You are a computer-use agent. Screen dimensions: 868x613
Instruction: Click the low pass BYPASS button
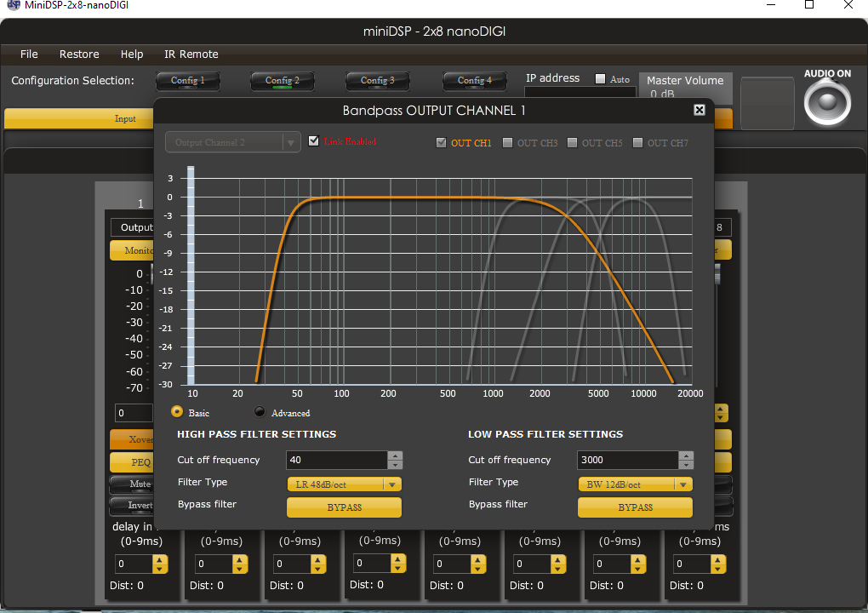coord(636,507)
